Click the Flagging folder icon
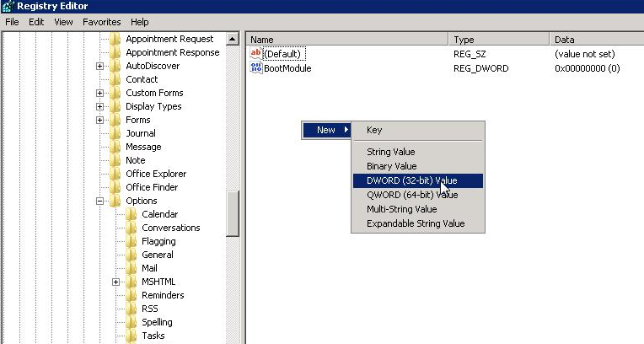Screen dimensions: 644x344 click(x=131, y=241)
